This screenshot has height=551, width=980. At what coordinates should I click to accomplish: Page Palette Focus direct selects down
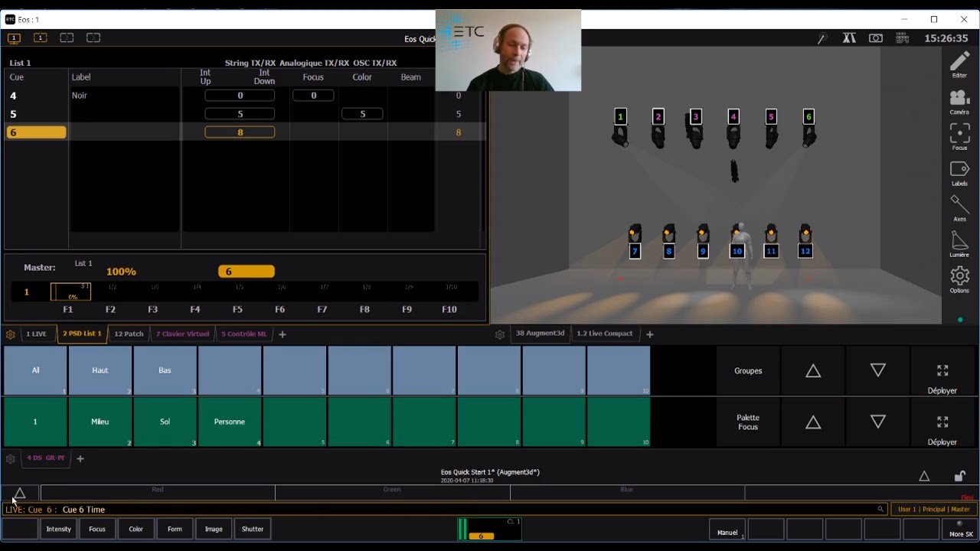(x=878, y=422)
